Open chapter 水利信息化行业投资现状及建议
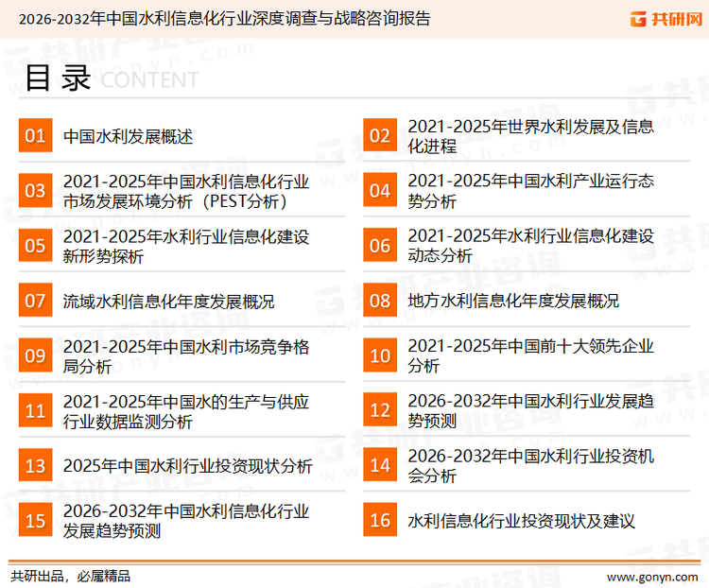 521,521
